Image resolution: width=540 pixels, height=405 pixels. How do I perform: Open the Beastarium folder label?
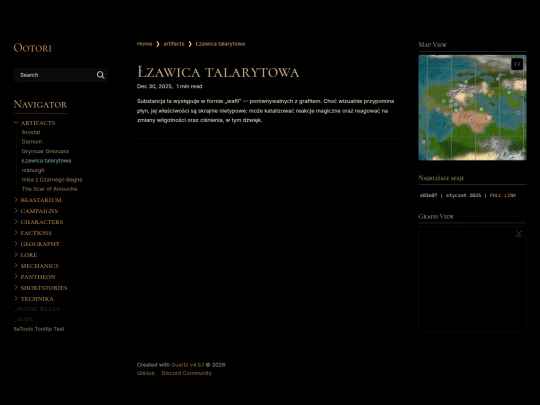[41, 200]
